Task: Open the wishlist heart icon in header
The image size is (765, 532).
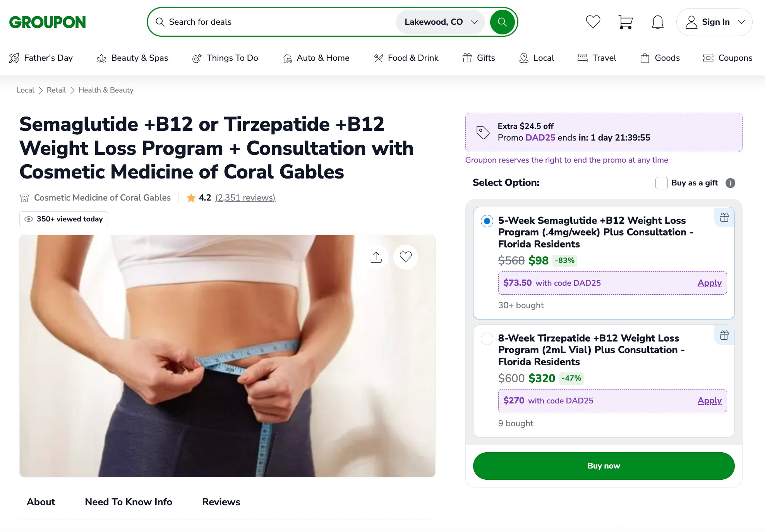Action: [x=593, y=22]
